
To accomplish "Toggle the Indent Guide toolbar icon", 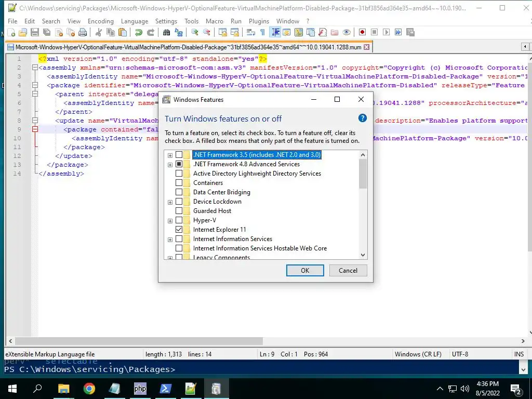I will (x=275, y=32).
